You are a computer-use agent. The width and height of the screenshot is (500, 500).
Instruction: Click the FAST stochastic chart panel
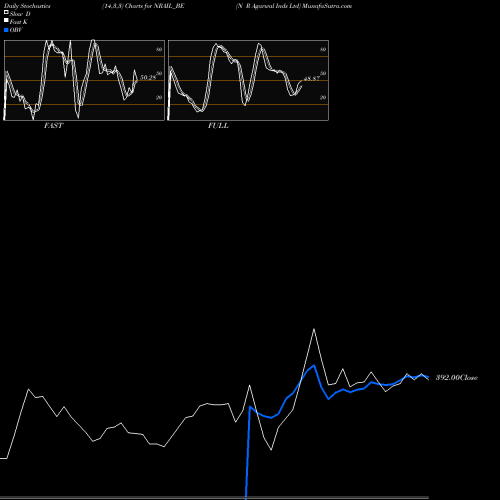click(x=84, y=80)
